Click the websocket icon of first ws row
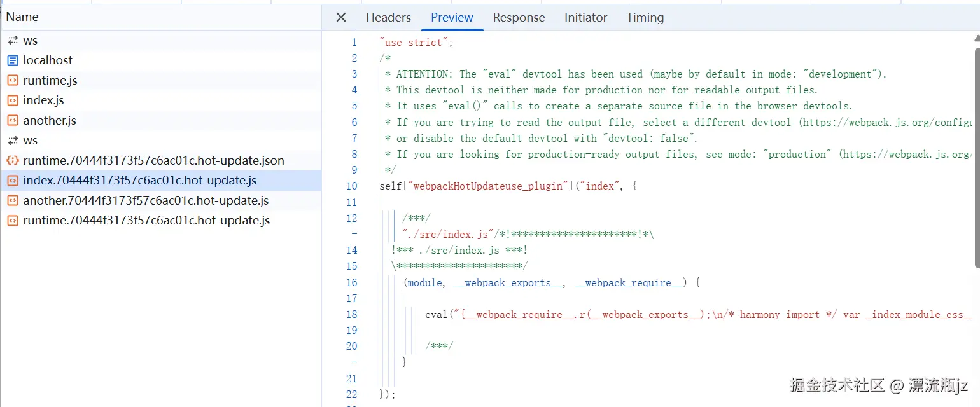Image resolution: width=980 pixels, height=407 pixels. point(13,40)
